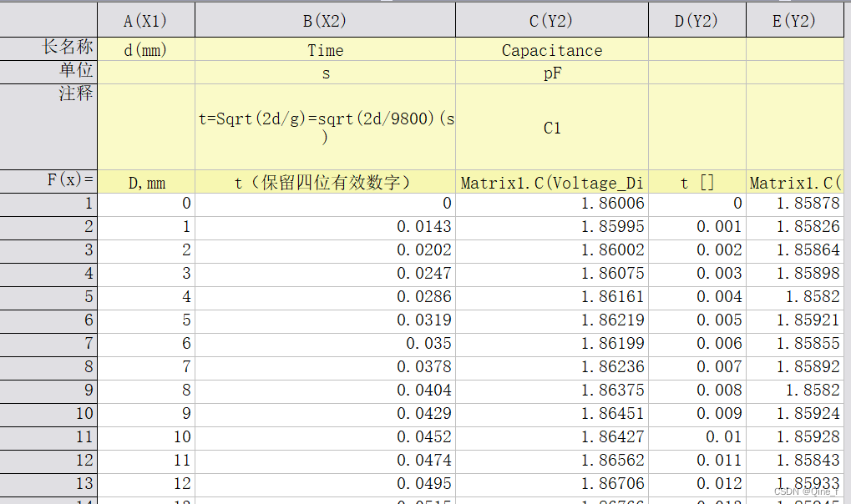This screenshot has width=851, height=504.
Task: Click cell value 0.0319
Action: tap(325, 321)
